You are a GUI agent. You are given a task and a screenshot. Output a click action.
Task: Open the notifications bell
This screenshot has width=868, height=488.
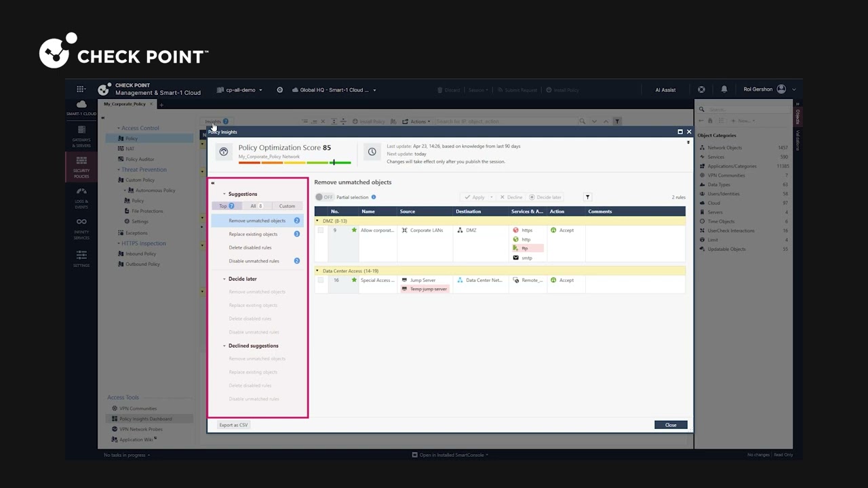click(x=724, y=89)
